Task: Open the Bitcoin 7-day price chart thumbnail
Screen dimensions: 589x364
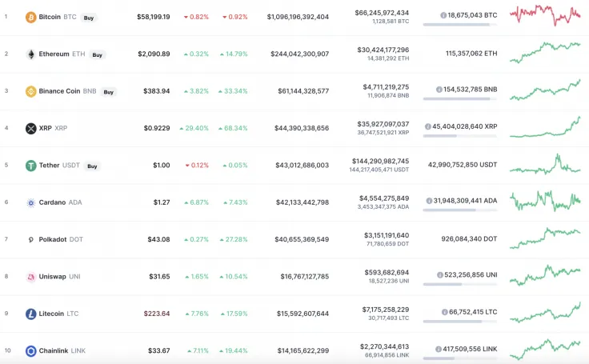Action: (x=545, y=15)
